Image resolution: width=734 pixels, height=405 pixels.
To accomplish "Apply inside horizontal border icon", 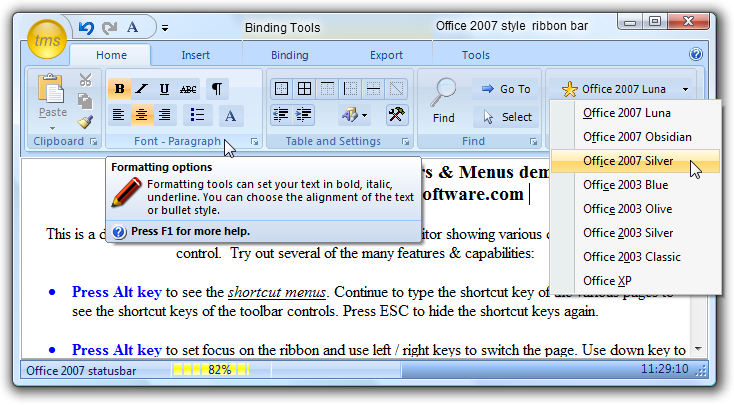I will pyautogui.click(x=373, y=88).
